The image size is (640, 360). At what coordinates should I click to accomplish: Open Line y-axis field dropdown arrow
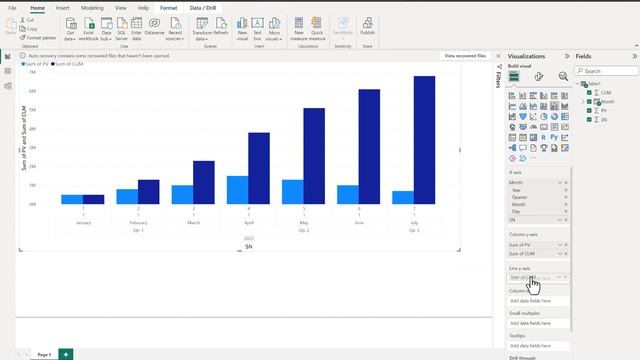pyautogui.click(x=559, y=277)
